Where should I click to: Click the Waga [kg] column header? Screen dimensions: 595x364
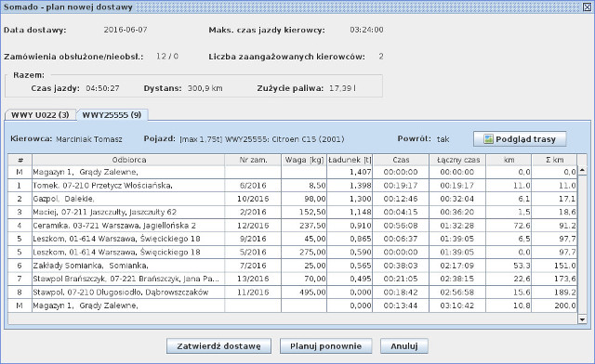[x=304, y=160]
